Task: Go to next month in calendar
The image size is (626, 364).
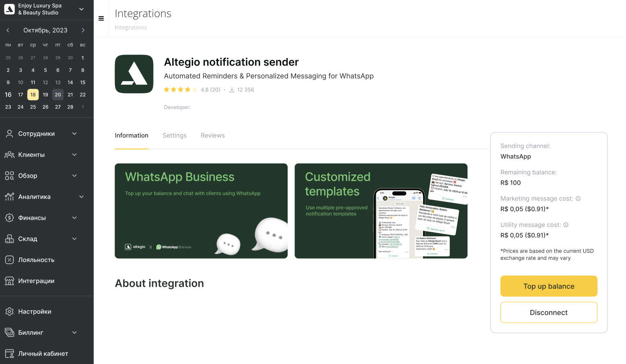Action: (x=83, y=30)
